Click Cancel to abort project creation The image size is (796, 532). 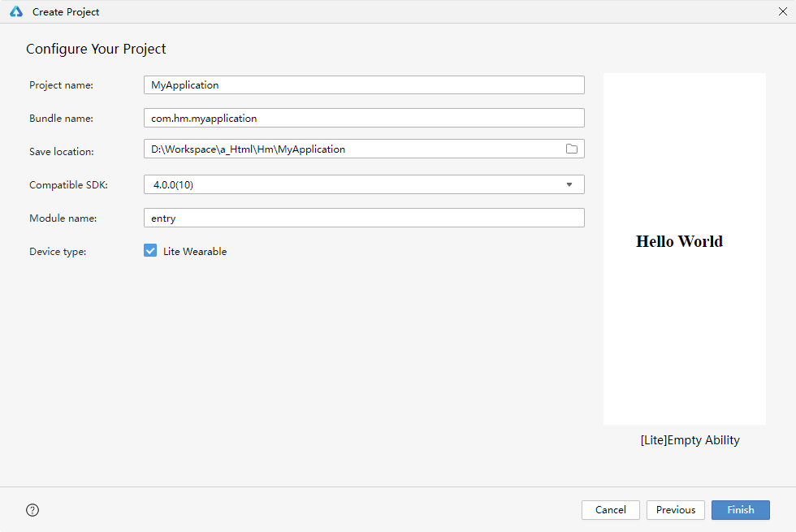tap(610, 510)
